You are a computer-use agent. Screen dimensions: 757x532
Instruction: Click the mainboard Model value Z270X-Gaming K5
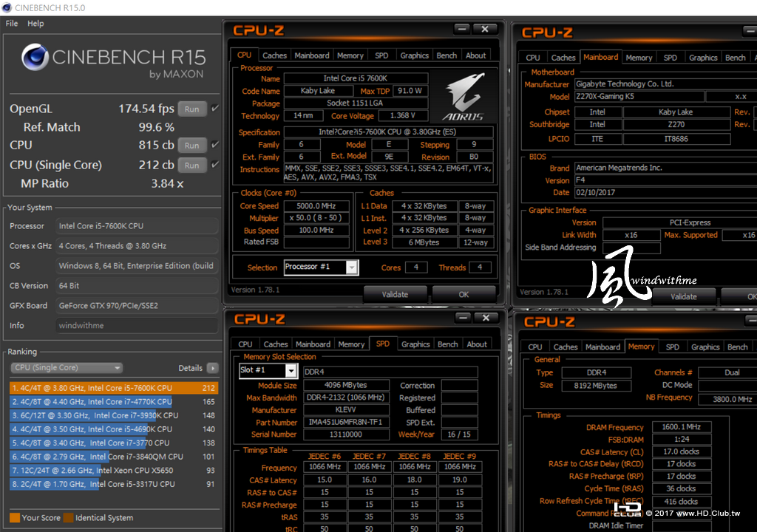coord(639,96)
